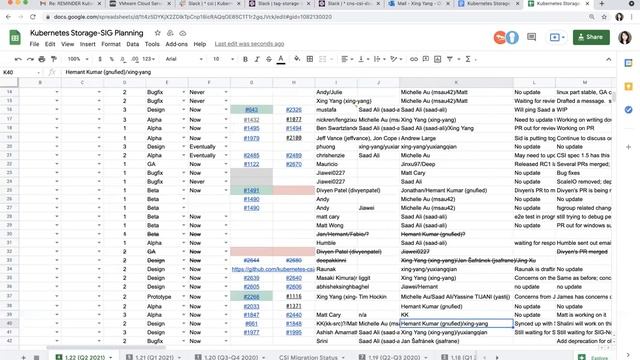Viewport: 640px width, 360px height.
Task: Open the 123 number format dropdown
Action: click(x=148, y=59)
